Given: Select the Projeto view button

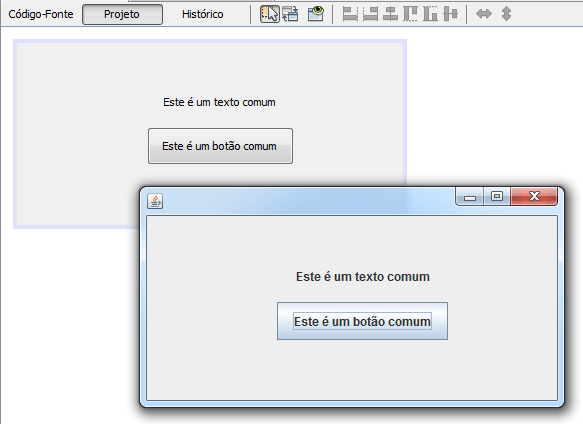Looking at the screenshot, I should pyautogui.click(x=122, y=15).
